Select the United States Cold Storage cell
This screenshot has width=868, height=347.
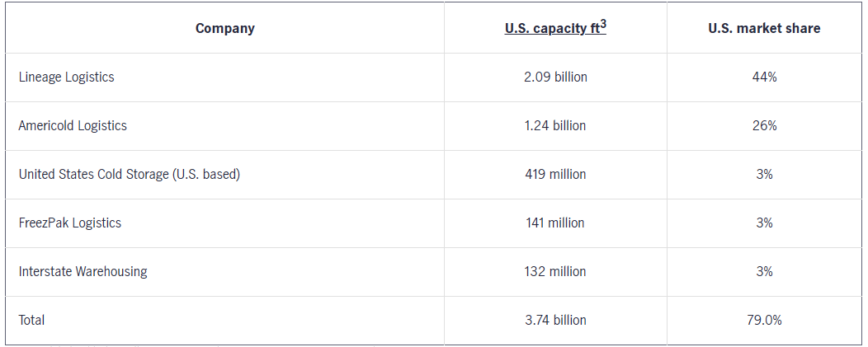pyautogui.click(x=130, y=174)
